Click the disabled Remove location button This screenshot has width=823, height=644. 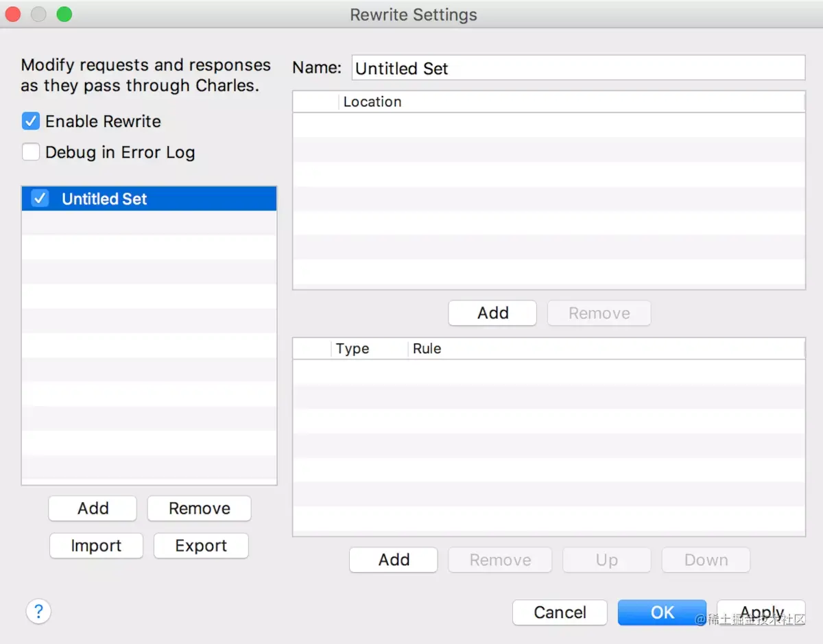(599, 313)
